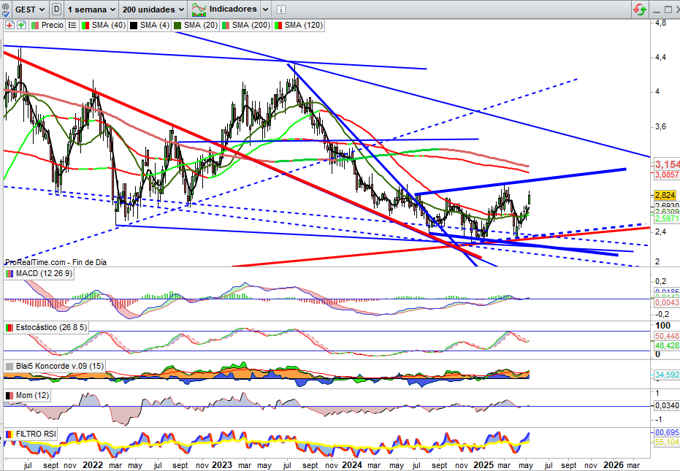The width and height of the screenshot is (680, 471).
Task: Open Blai5 Koncorde v.09 (15) settings
Action: (60, 366)
